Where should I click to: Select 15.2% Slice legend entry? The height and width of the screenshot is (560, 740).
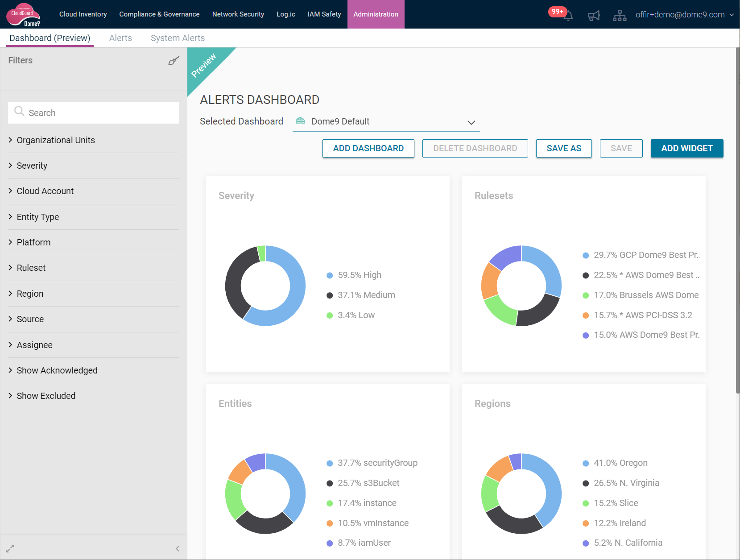610,503
